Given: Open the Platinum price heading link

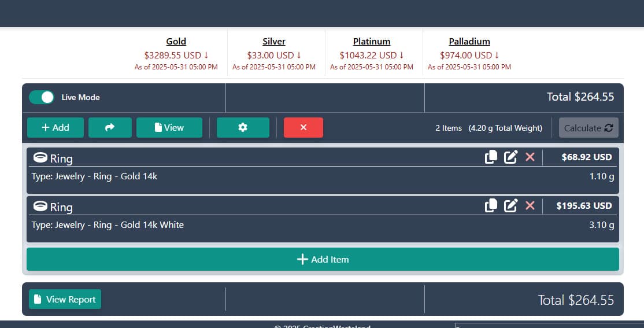Looking at the screenshot, I should [x=372, y=42].
